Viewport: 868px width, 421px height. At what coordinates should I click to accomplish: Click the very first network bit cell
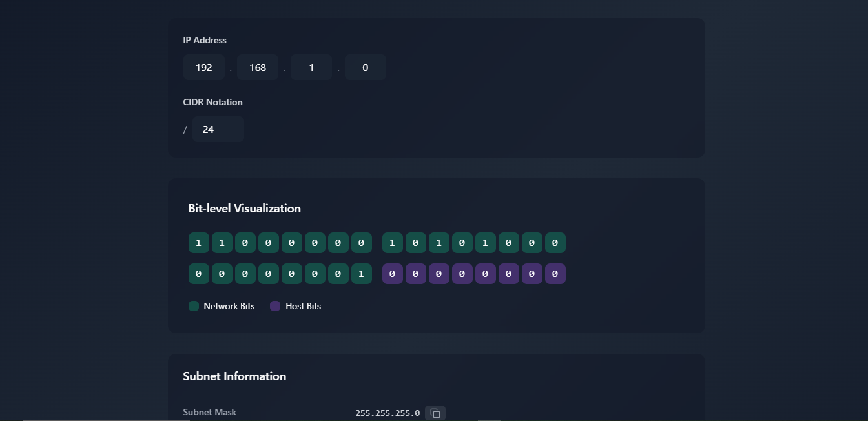[199, 243]
